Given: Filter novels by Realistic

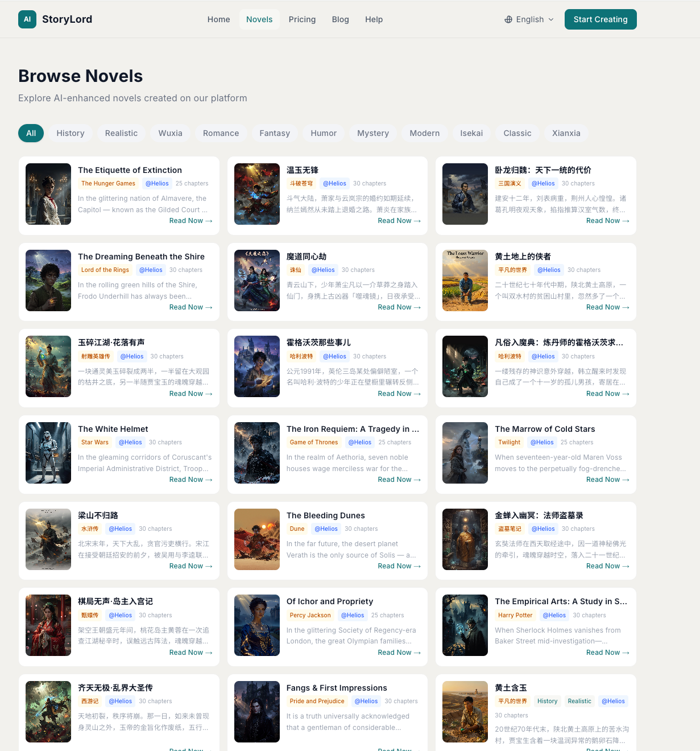Looking at the screenshot, I should (x=121, y=133).
